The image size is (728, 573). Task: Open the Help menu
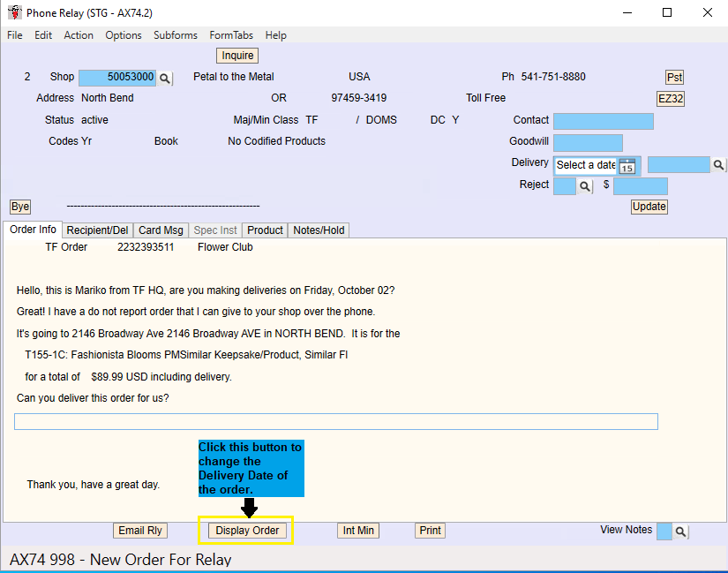tap(276, 35)
